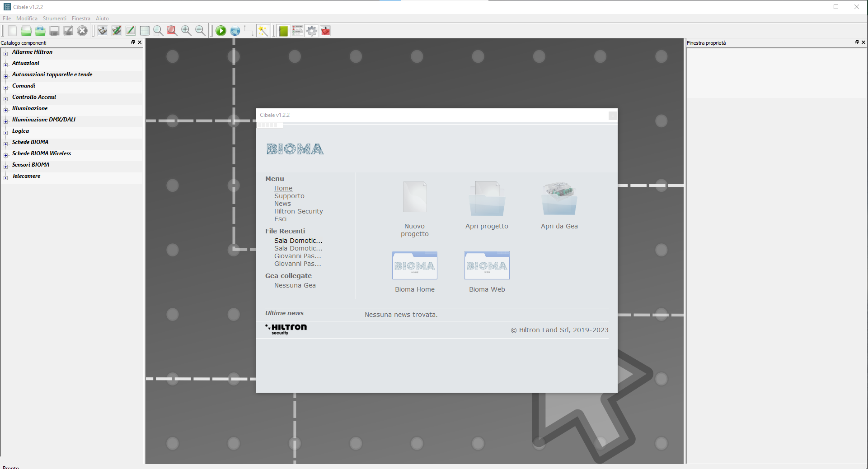Click the green play/run toolbar icon
The image size is (868, 469).
[x=221, y=31]
